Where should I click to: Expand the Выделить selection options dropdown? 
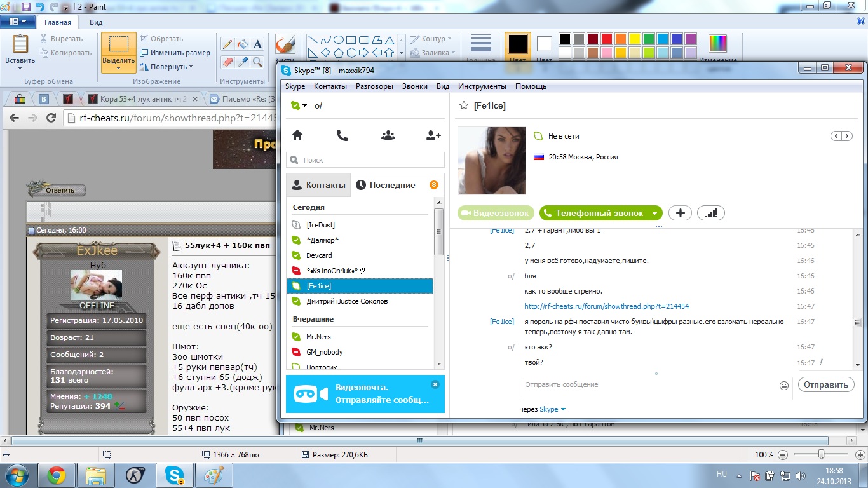click(x=118, y=67)
